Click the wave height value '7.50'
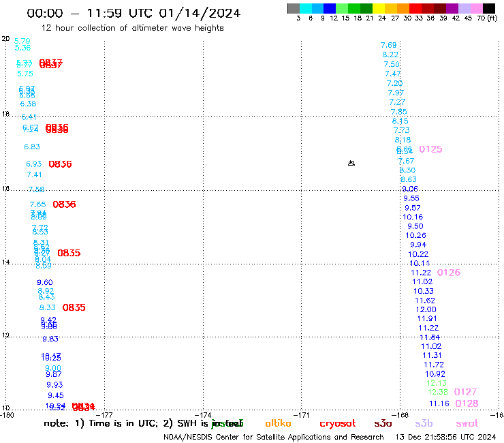 coord(392,64)
